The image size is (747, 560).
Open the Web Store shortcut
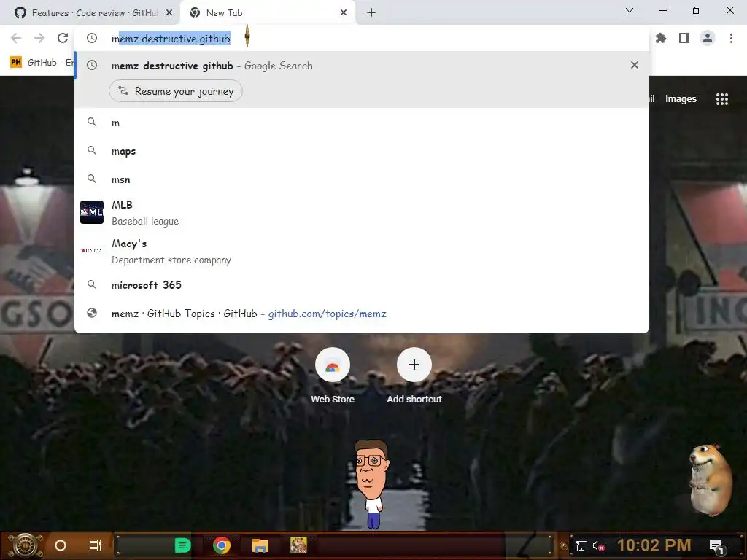coord(333,376)
